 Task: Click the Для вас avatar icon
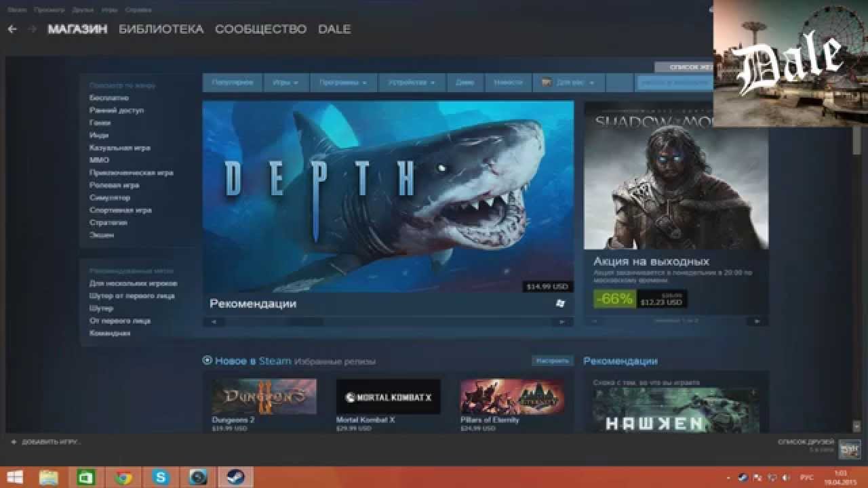pyautogui.click(x=547, y=82)
